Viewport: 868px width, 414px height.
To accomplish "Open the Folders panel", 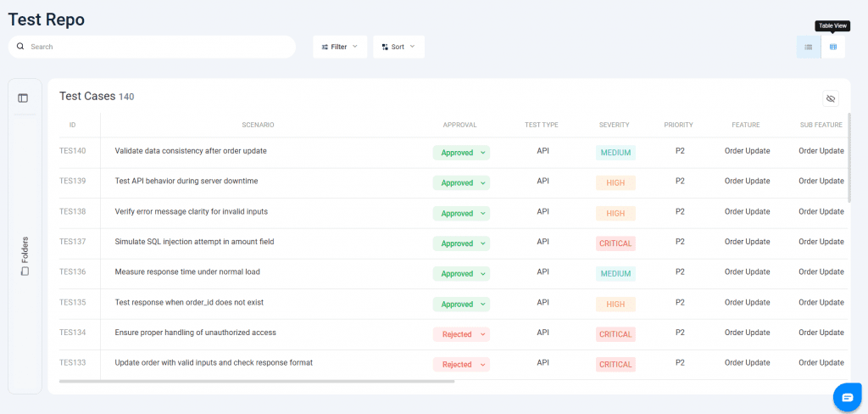I will (25, 255).
